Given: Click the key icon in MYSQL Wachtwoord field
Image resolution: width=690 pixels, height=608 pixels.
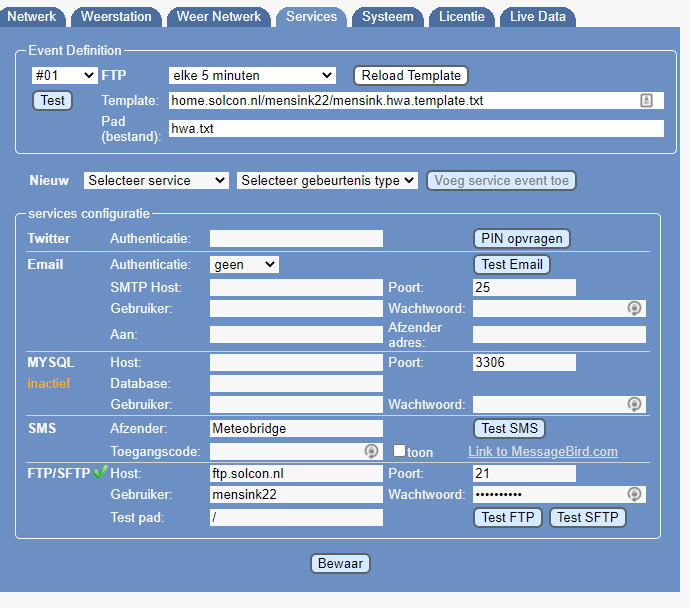Looking at the screenshot, I should pyautogui.click(x=633, y=405).
